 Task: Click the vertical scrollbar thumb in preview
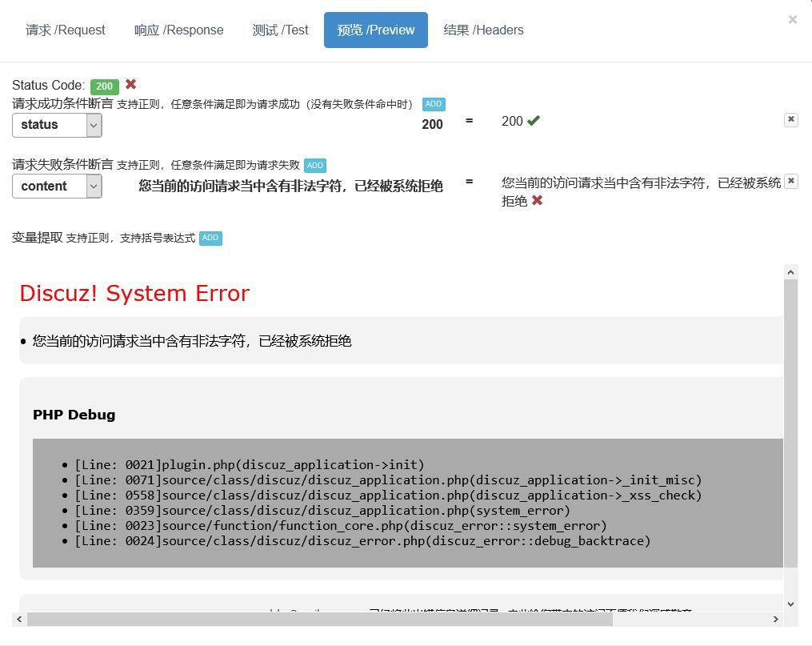pyautogui.click(x=790, y=423)
